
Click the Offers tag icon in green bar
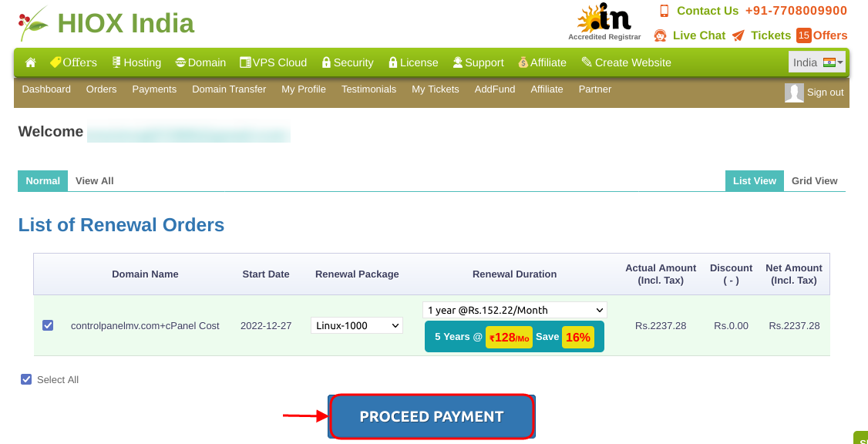pyautogui.click(x=56, y=62)
